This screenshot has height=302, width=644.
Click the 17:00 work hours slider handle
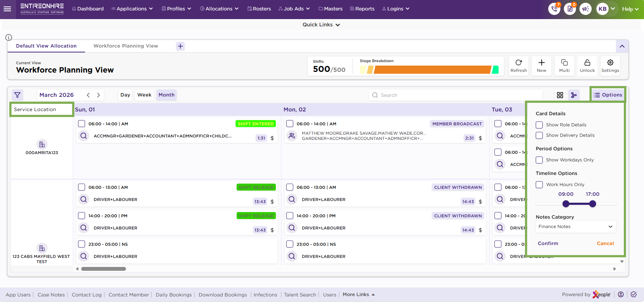(593, 204)
